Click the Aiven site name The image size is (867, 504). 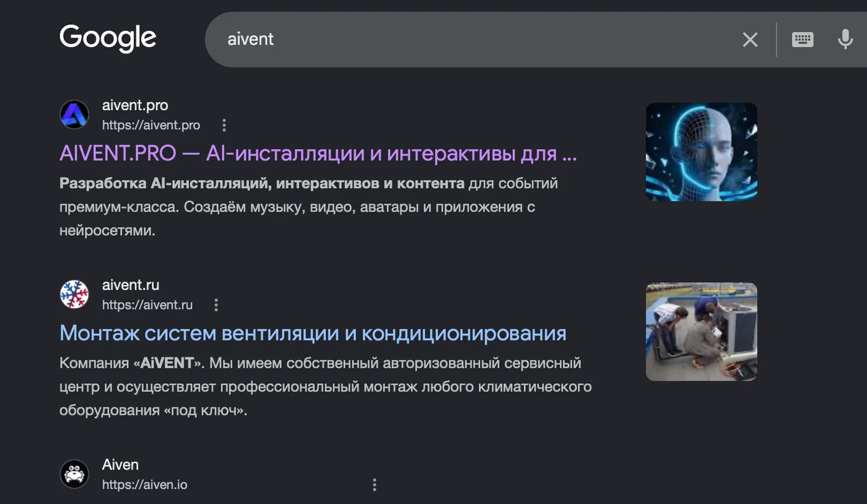click(120, 464)
